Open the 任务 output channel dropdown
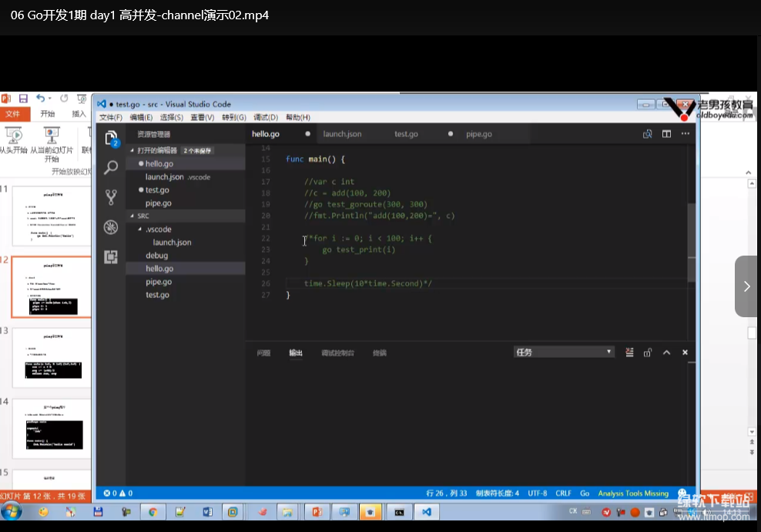The image size is (761, 532). (x=564, y=352)
